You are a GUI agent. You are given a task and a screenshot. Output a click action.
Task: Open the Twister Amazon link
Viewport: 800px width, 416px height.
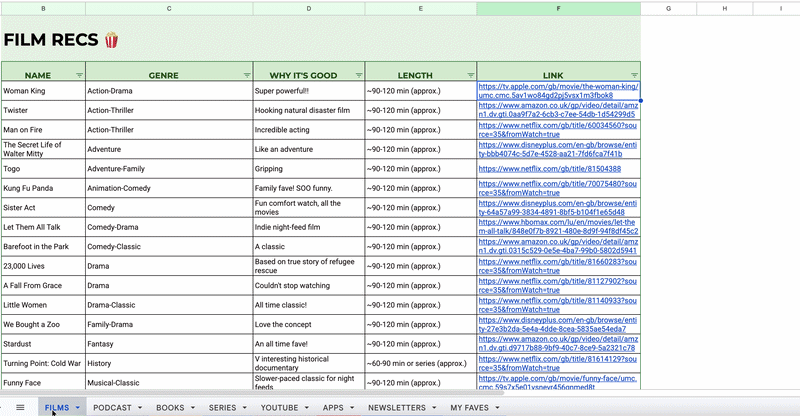[x=558, y=110]
